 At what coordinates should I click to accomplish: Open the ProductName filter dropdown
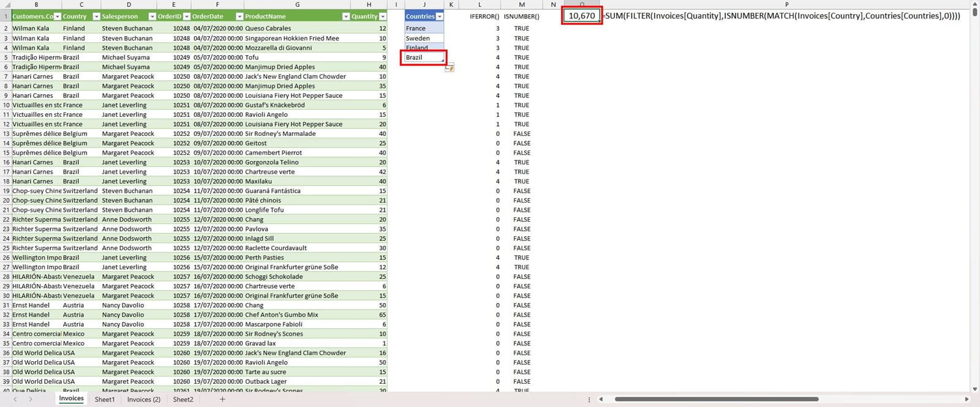point(346,17)
